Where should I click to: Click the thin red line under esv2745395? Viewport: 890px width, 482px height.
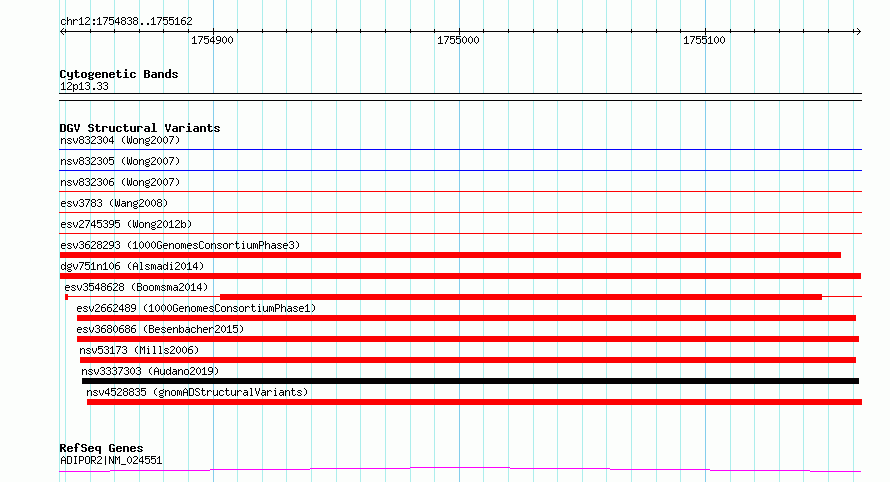460,233
